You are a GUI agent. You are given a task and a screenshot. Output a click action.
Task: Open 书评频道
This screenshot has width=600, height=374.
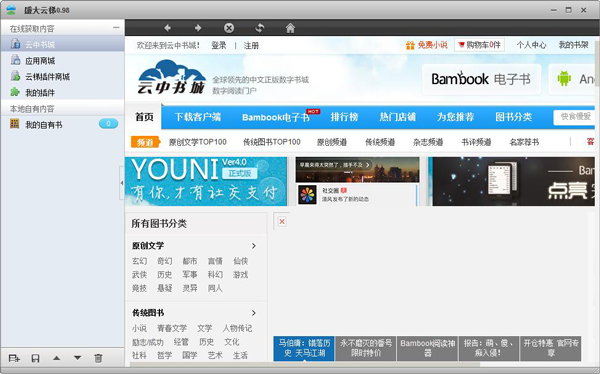tap(476, 142)
